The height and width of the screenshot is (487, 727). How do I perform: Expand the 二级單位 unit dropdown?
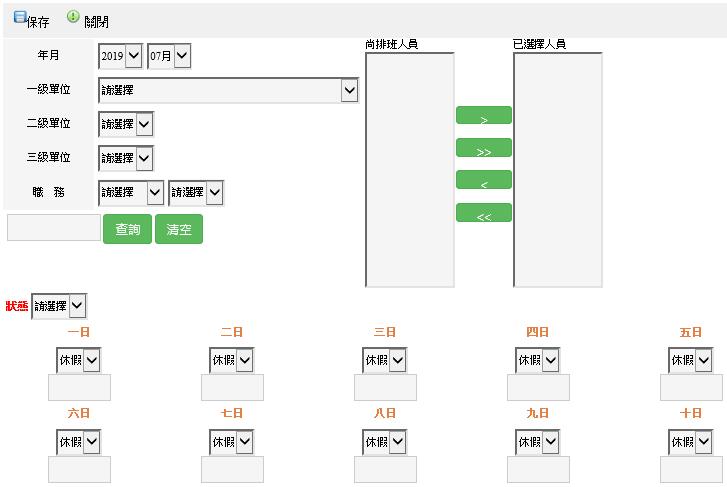coord(126,124)
